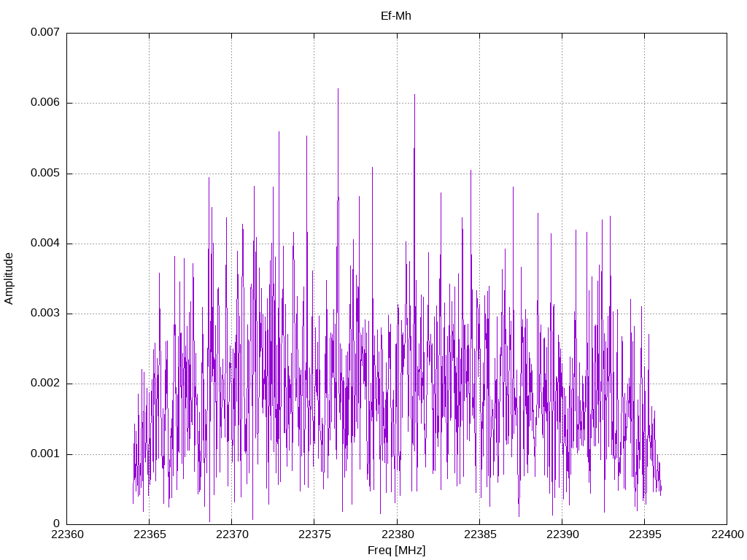This screenshot has height=560, width=747.
Task: Click the y-axis tick value 0.003
Action: point(45,314)
